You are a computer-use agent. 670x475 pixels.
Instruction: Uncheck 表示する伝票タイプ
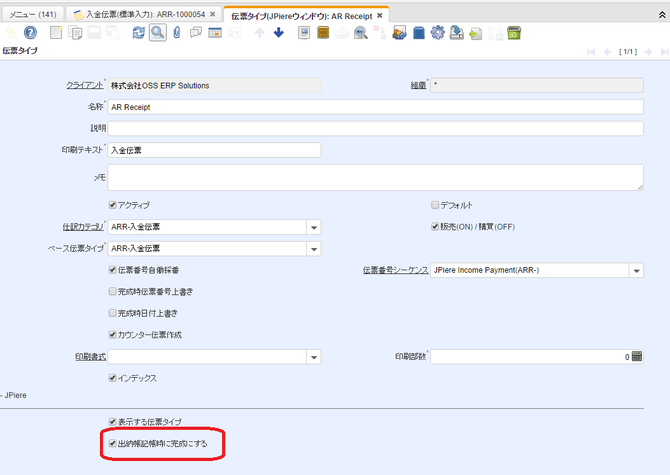click(112, 422)
